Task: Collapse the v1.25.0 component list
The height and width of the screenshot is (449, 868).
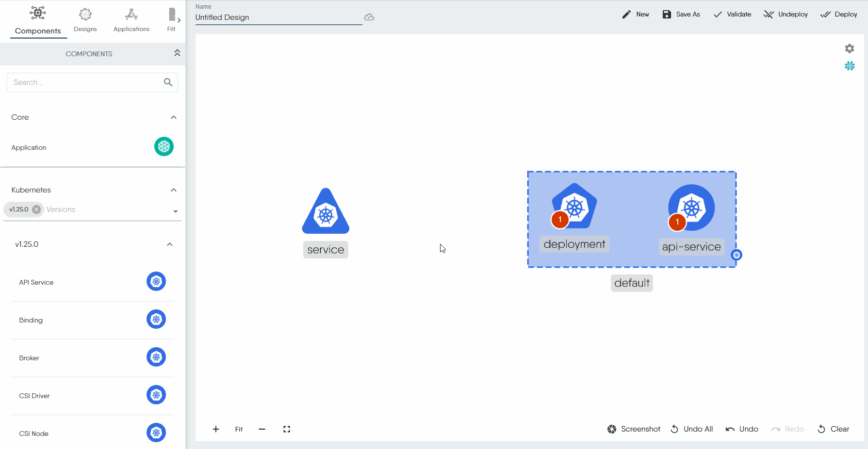Action: (x=170, y=244)
